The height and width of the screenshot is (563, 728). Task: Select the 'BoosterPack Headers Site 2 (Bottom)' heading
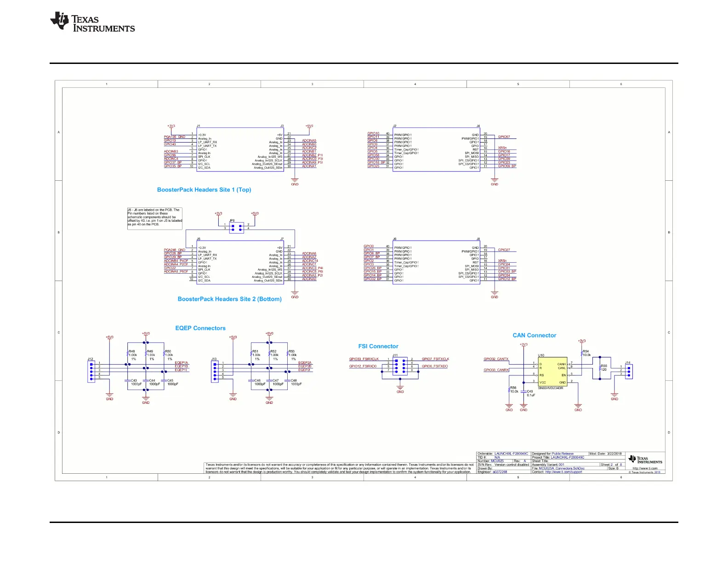[229, 299]
